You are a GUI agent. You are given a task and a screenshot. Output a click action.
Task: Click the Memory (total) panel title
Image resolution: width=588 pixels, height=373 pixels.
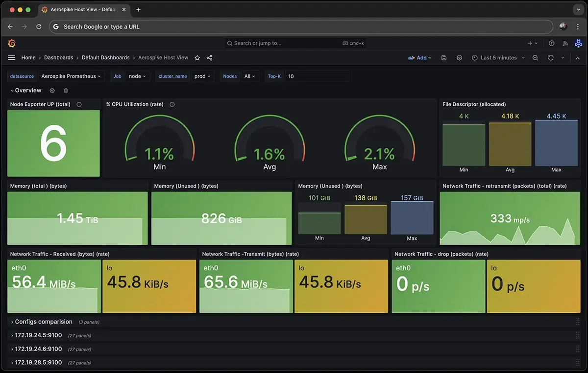38,186
